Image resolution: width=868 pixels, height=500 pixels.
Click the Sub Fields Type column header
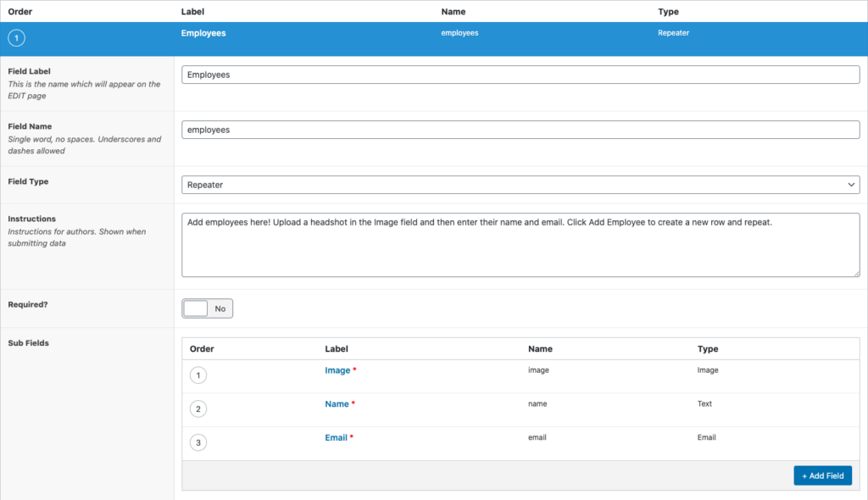tap(708, 349)
